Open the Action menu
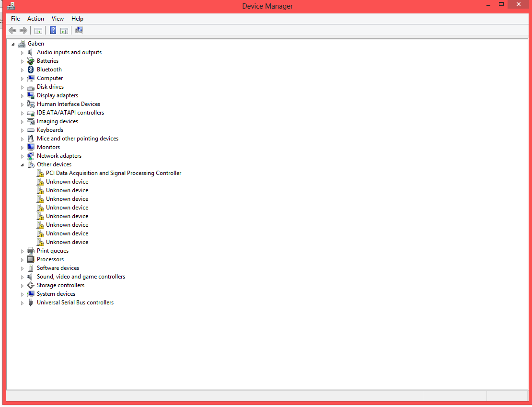The width and height of the screenshot is (532, 407). pos(35,19)
